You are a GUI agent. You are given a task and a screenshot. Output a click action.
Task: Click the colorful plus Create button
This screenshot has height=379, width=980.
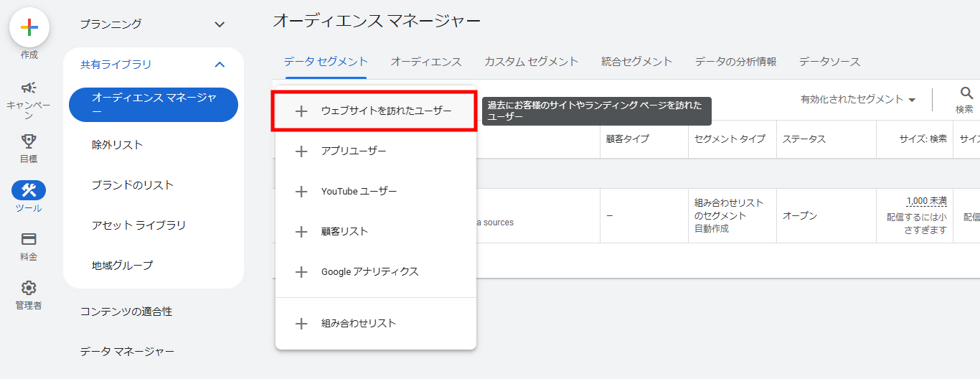(x=29, y=27)
